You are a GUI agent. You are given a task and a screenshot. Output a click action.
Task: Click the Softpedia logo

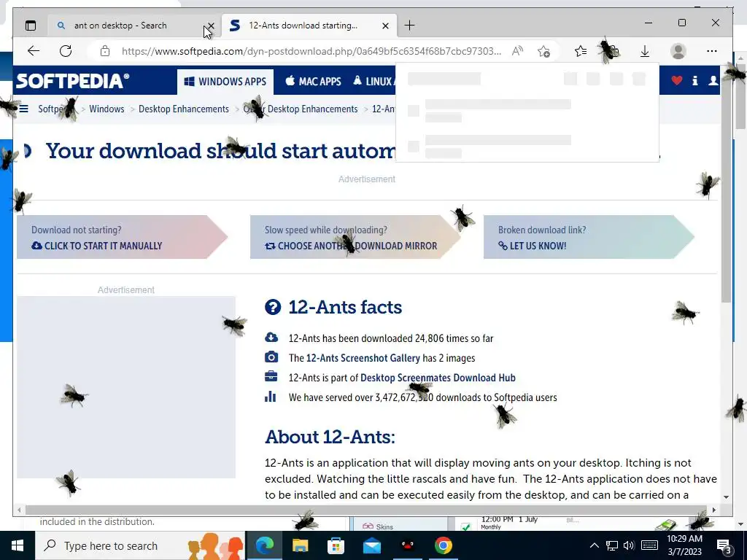tap(72, 81)
